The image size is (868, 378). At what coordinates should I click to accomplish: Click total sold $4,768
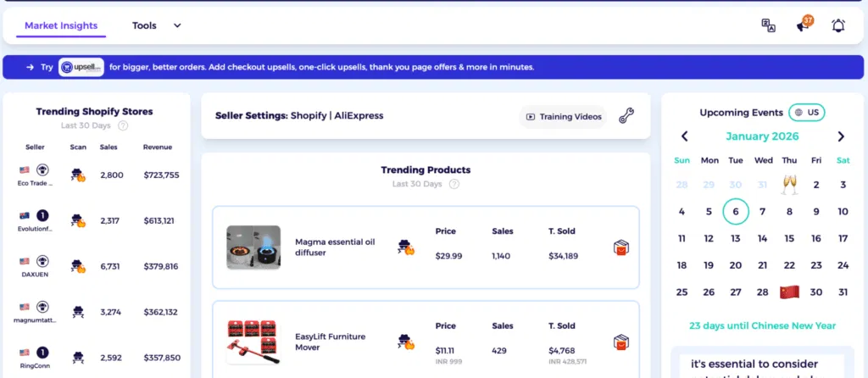(x=561, y=350)
